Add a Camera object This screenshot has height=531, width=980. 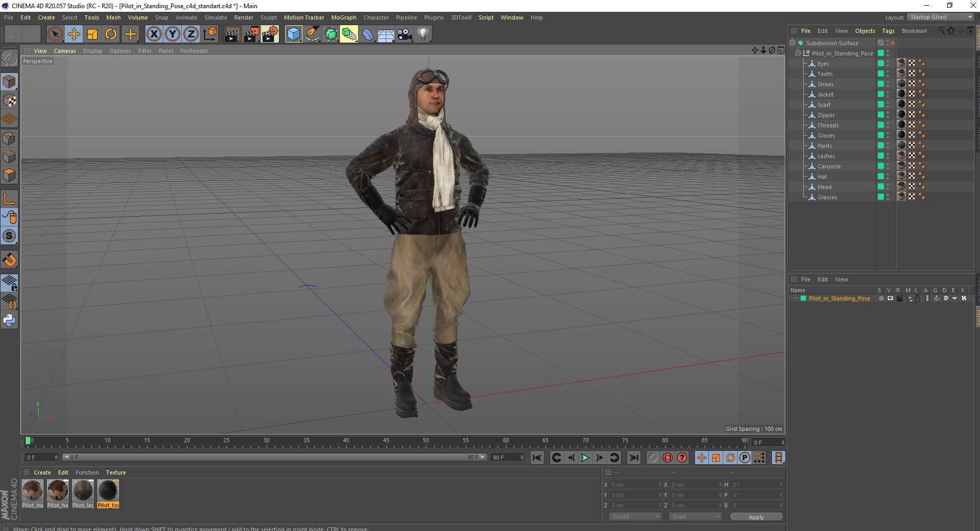(405, 34)
